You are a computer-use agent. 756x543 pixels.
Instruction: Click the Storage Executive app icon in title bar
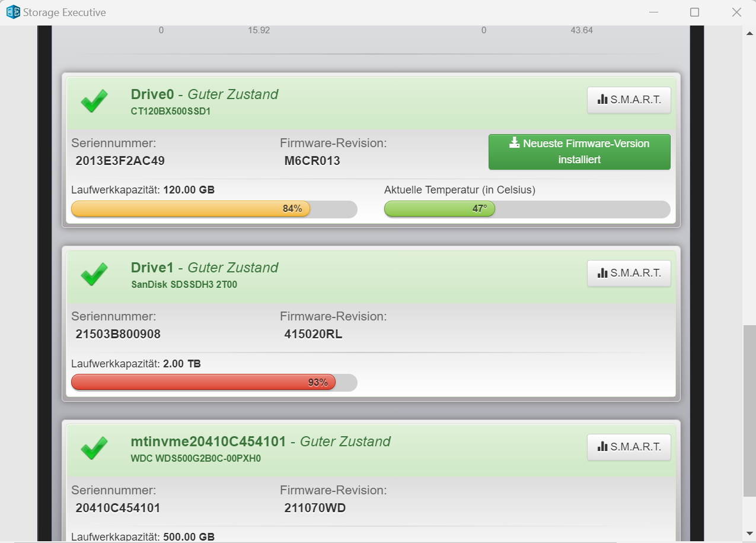pyautogui.click(x=12, y=12)
